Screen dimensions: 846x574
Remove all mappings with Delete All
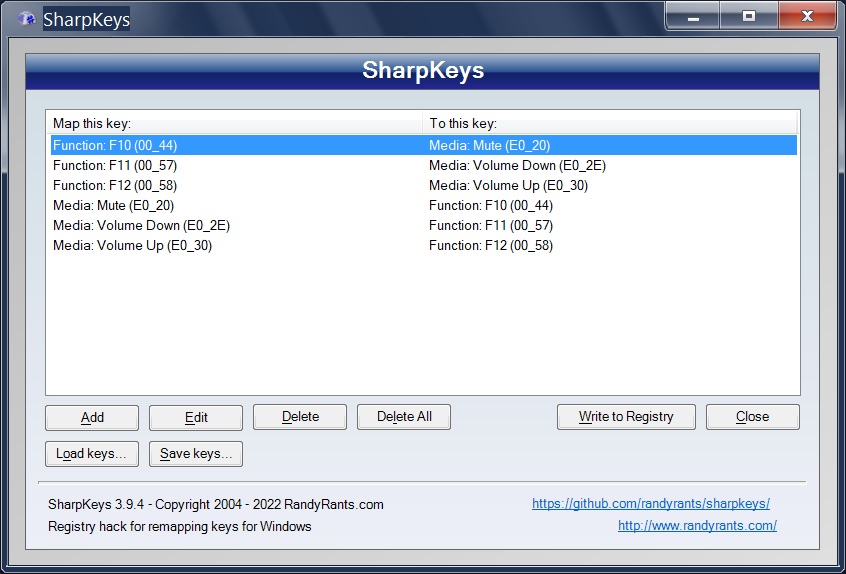(x=404, y=417)
